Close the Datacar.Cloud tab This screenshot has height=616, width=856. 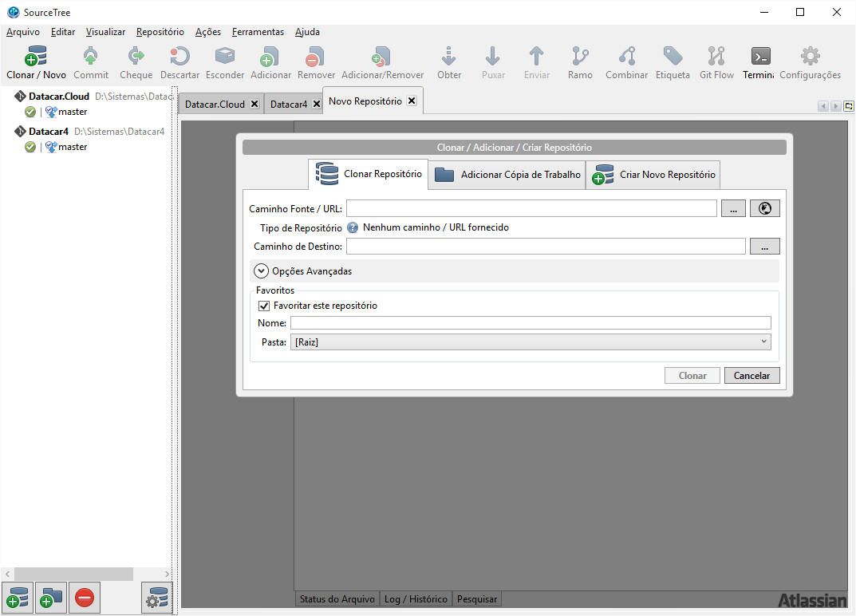[254, 104]
